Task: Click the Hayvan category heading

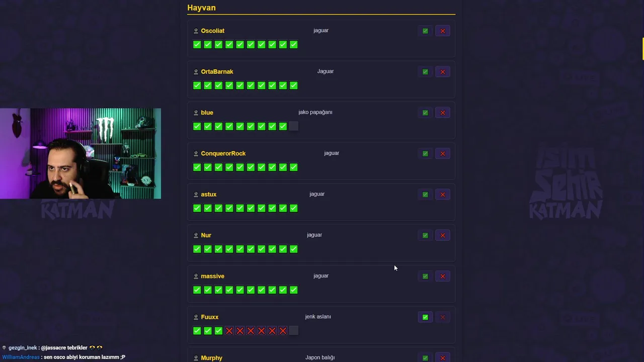Action: pos(201,8)
